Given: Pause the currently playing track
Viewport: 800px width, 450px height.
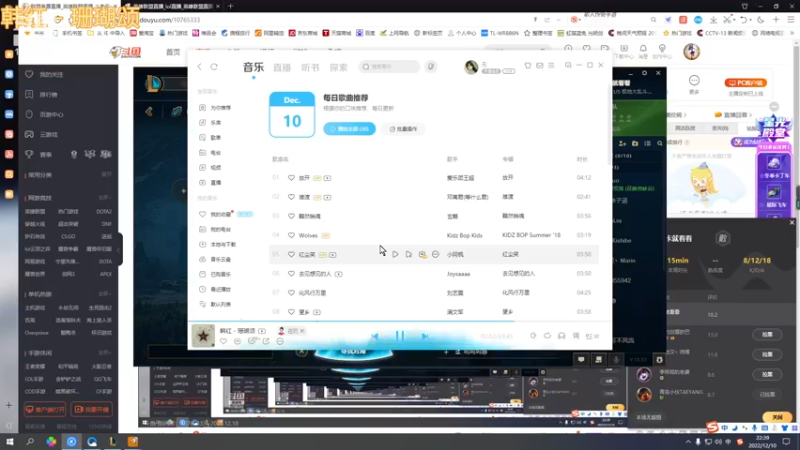Looking at the screenshot, I should [x=400, y=336].
